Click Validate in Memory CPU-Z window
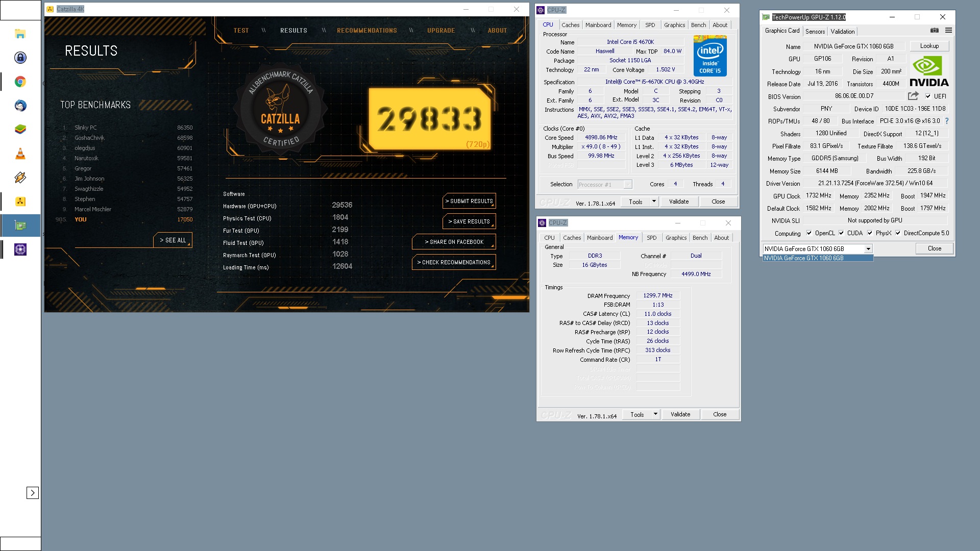This screenshot has height=551, width=980. 680,414
